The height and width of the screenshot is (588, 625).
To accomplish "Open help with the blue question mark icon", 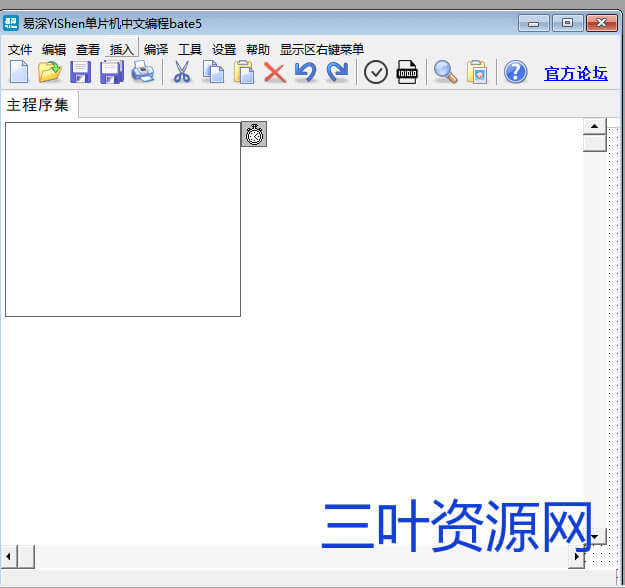I will [515, 72].
